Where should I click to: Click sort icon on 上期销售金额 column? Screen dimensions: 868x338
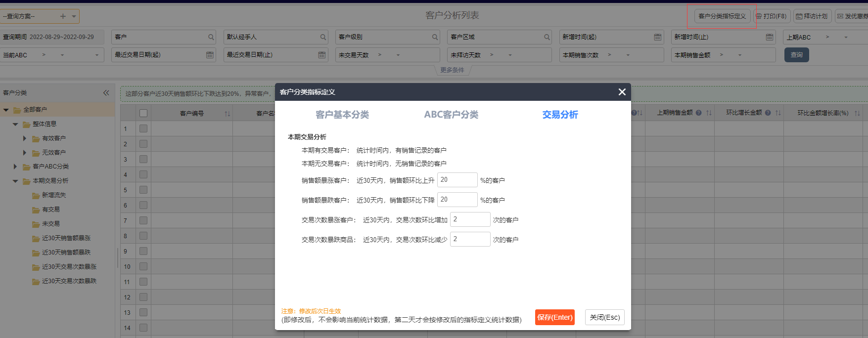click(x=709, y=113)
